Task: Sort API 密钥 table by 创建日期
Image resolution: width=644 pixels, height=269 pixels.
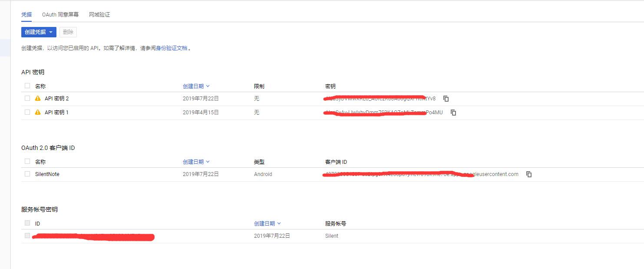Action: point(196,86)
